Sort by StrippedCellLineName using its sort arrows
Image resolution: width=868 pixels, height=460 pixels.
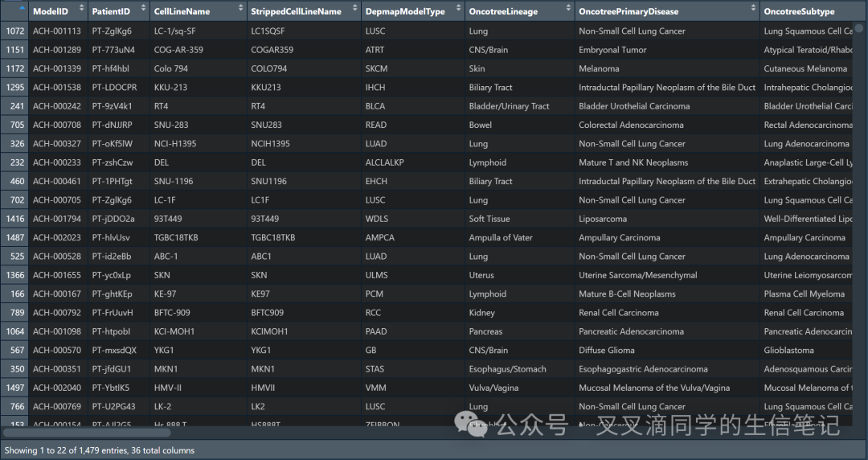click(355, 8)
